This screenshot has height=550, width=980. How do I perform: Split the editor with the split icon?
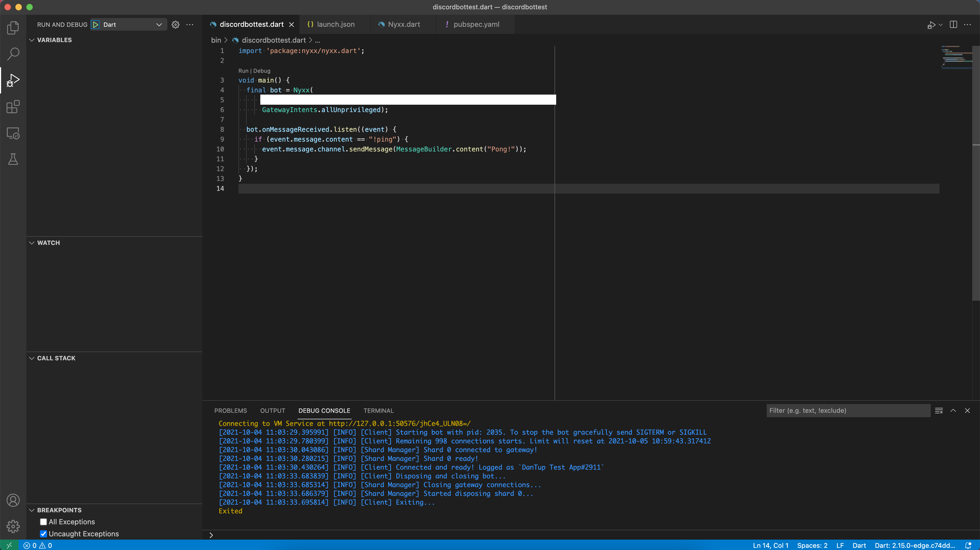(x=954, y=24)
